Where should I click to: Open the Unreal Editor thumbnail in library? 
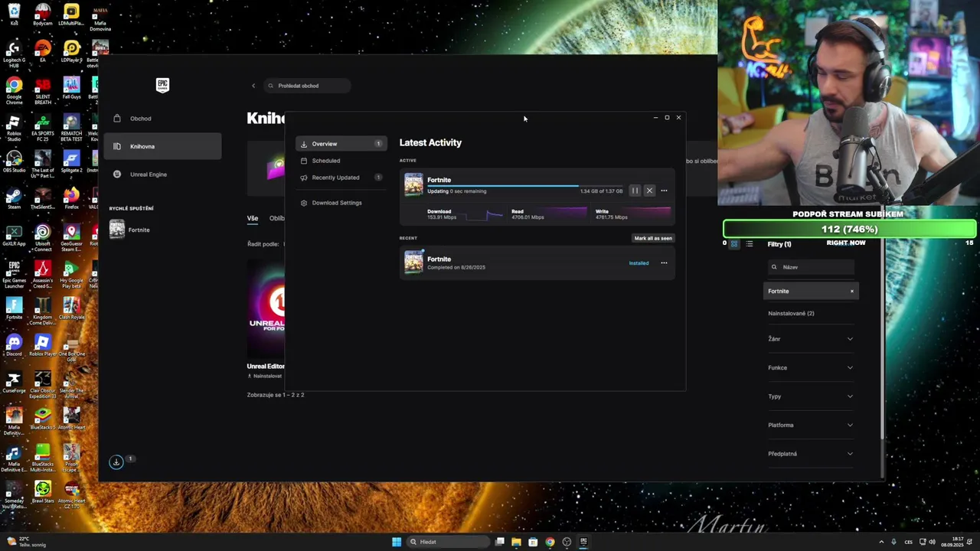[x=266, y=310]
